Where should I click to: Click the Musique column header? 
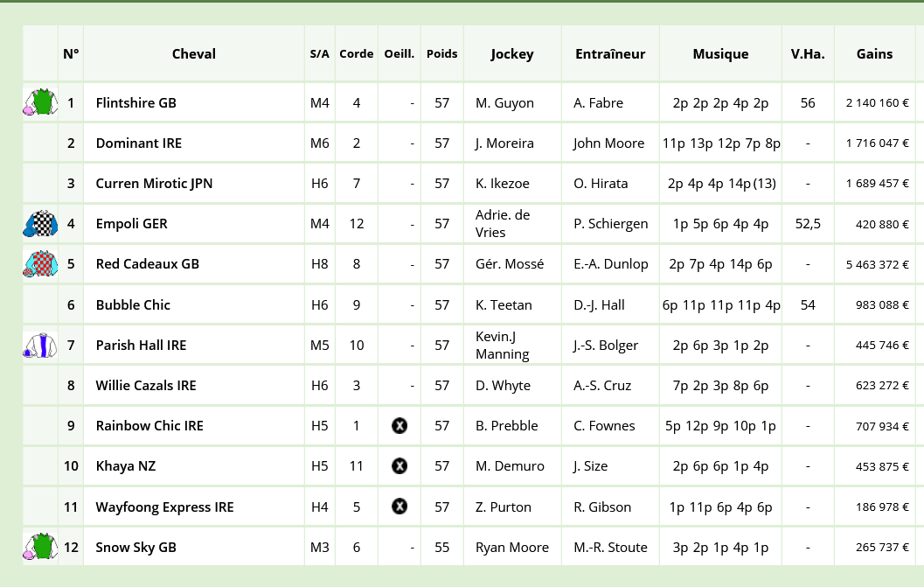click(720, 53)
